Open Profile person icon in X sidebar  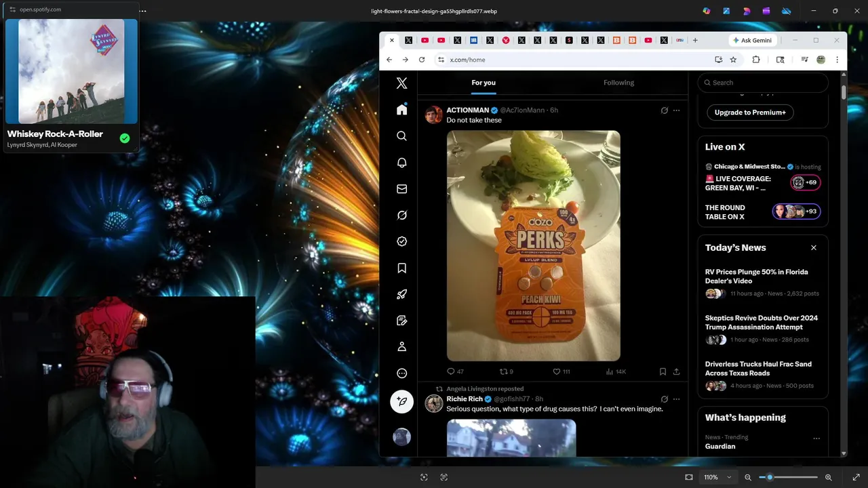tap(401, 347)
